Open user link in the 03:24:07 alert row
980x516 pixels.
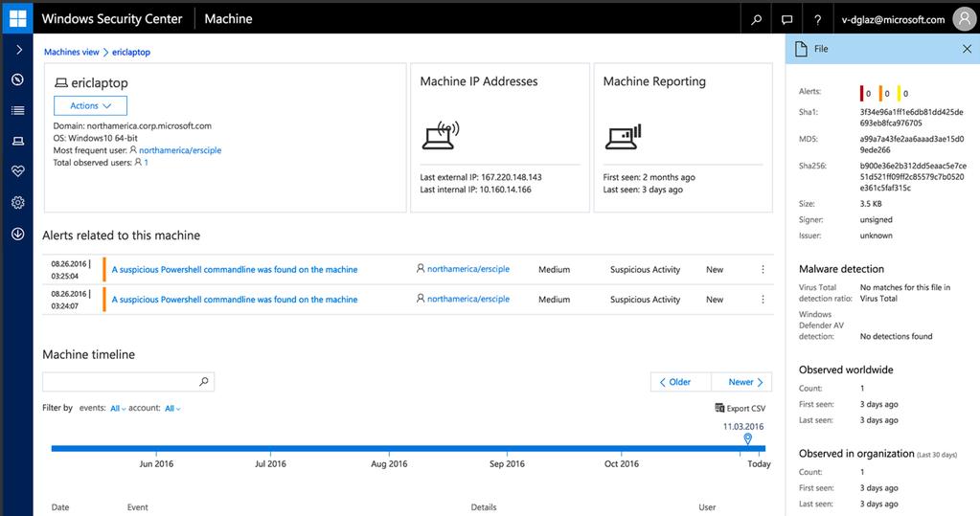coord(468,299)
